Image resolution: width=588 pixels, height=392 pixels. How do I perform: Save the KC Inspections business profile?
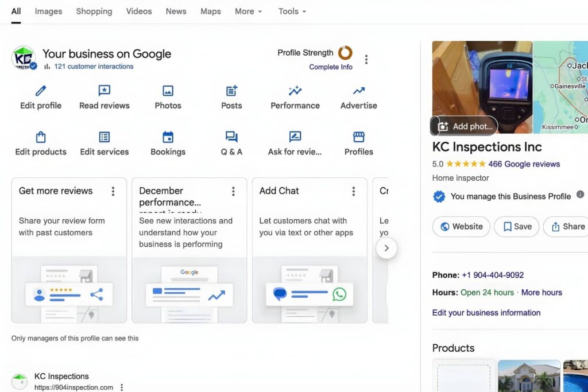516,226
